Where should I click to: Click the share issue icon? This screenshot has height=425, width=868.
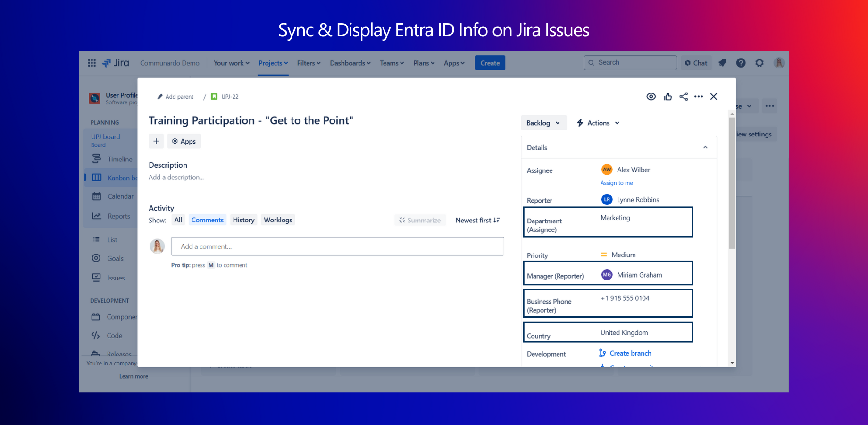point(684,97)
